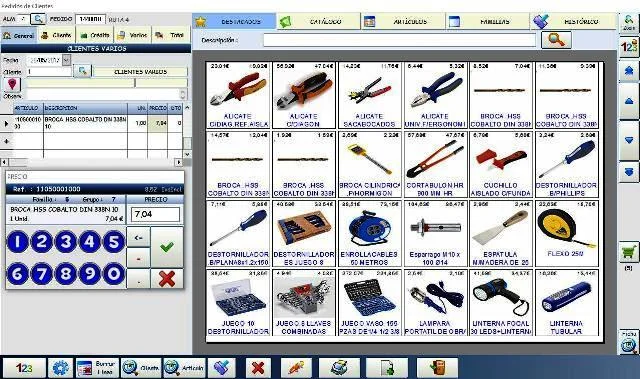Select the FLEXO 25M tape measure thumbnail
This screenshot has height=379, width=640.
click(567, 233)
